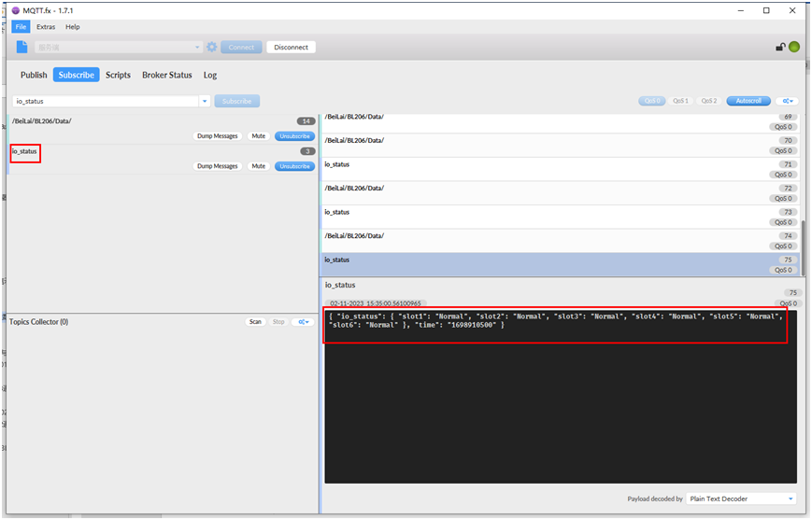Click Topics Collector (0) heading
Image resolution: width=812 pixels, height=520 pixels.
(39, 322)
